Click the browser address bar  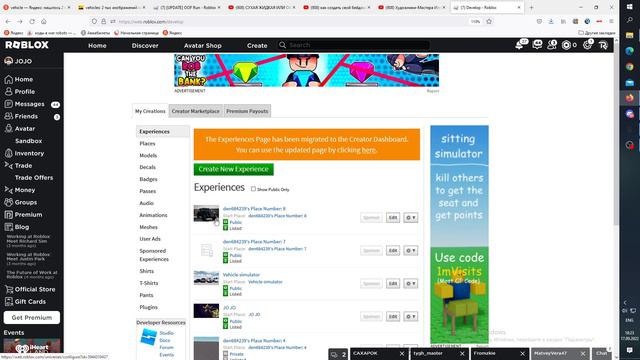point(292,21)
